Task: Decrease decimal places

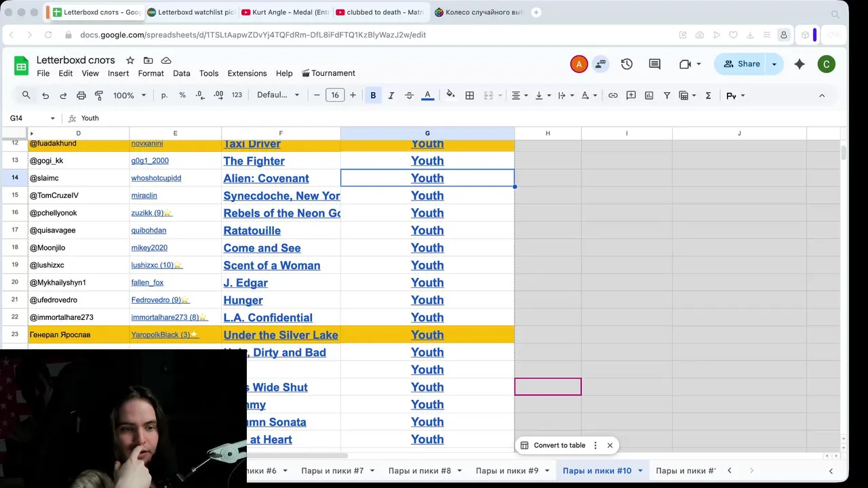Action: [x=200, y=96]
